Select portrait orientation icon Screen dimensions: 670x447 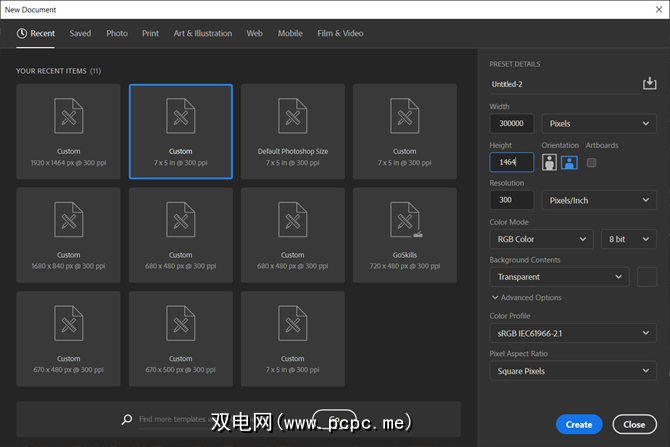pos(549,162)
